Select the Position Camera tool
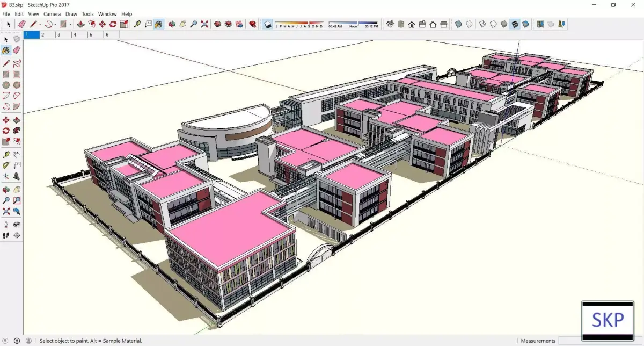The height and width of the screenshot is (346, 644). [6, 224]
